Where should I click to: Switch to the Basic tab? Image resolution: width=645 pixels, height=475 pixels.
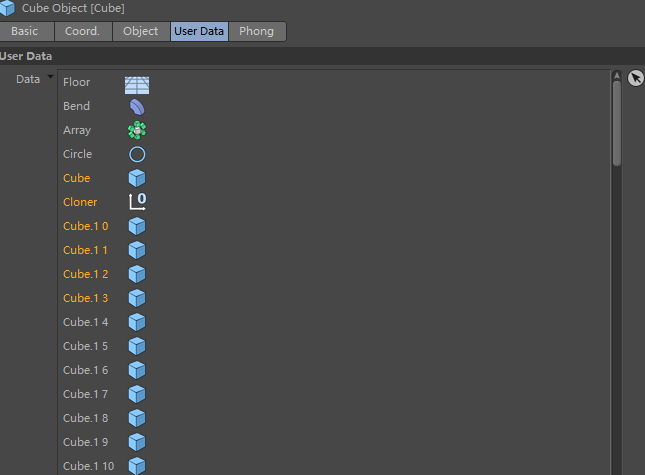click(x=25, y=31)
